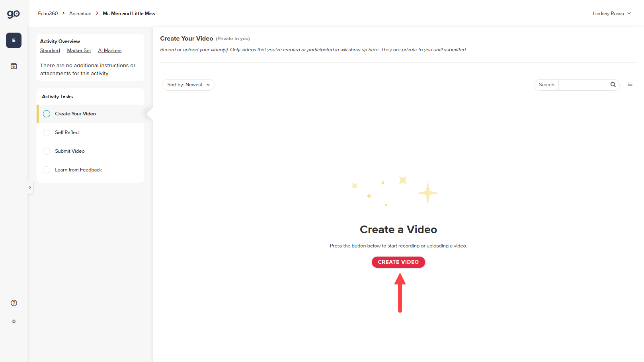
Task: Open Animation from the breadcrumb trail
Action: pos(80,13)
